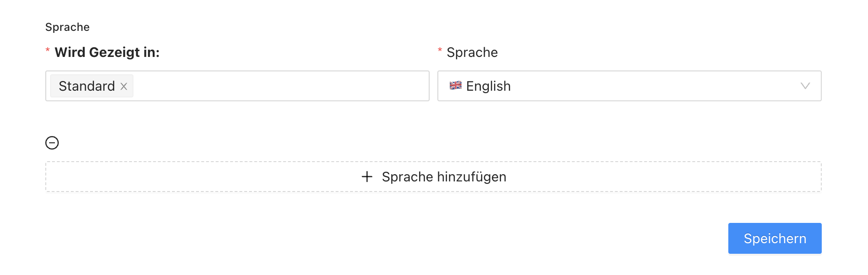This screenshot has width=868, height=275.
Task: Click the Sprache label above the dropdown
Action: pyautogui.click(x=472, y=52)
